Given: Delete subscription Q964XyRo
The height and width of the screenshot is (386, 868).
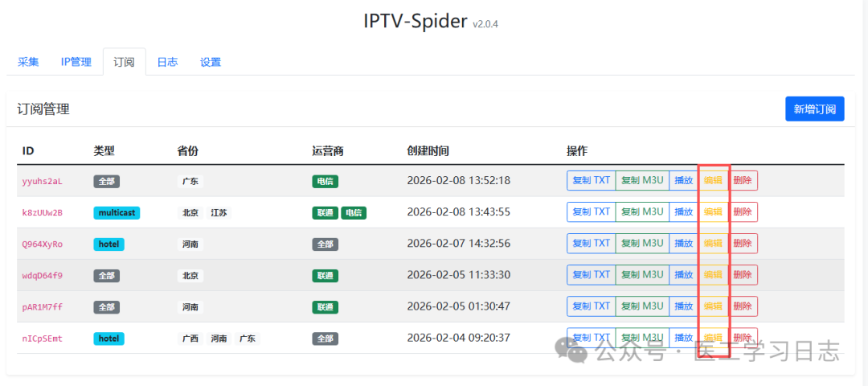Looking at the screenshot, I should (x=743, y=243).
